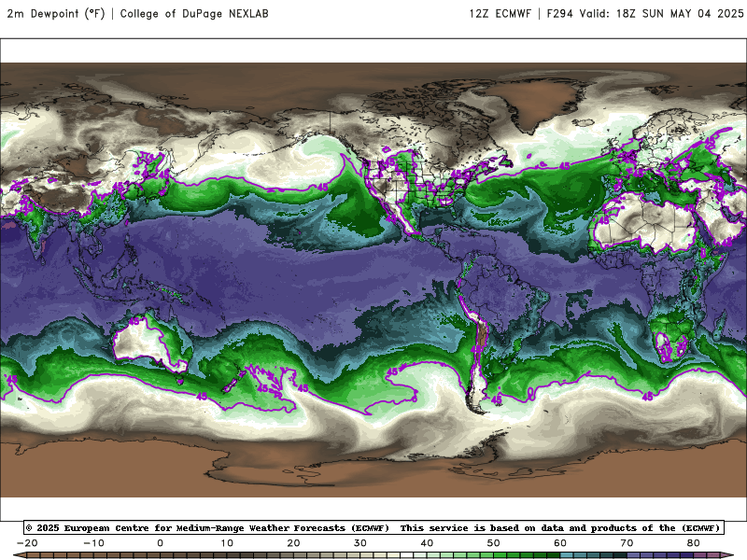Click the 10 legend value
The image size is (747, 560).
[227, 543]
